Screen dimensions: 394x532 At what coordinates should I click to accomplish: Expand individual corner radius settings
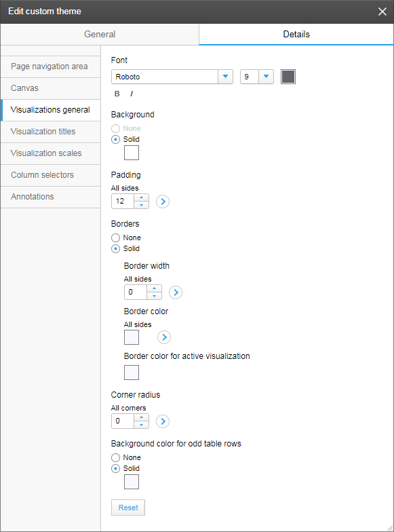click(x=163, y=421)
